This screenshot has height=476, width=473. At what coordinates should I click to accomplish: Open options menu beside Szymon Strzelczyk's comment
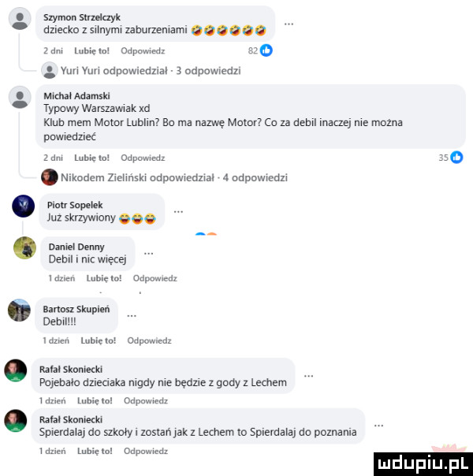[x=289, y=24]
